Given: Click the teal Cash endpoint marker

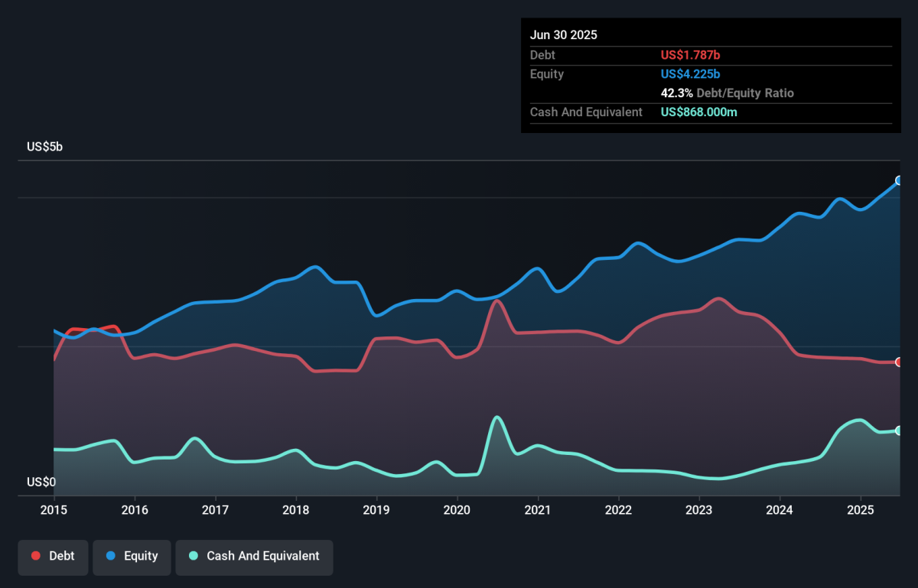Looking at the screenshot, I should point(900,430).
